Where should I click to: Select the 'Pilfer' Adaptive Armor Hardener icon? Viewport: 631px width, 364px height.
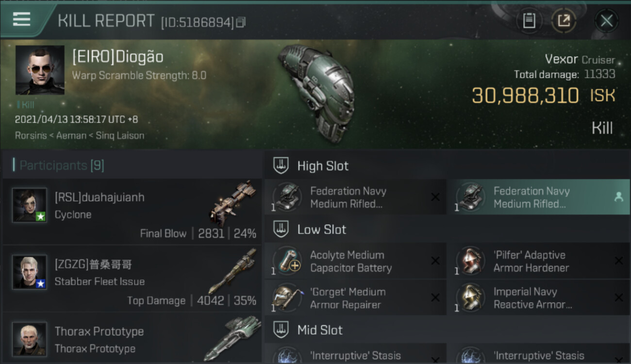click(x=471, y=261)
